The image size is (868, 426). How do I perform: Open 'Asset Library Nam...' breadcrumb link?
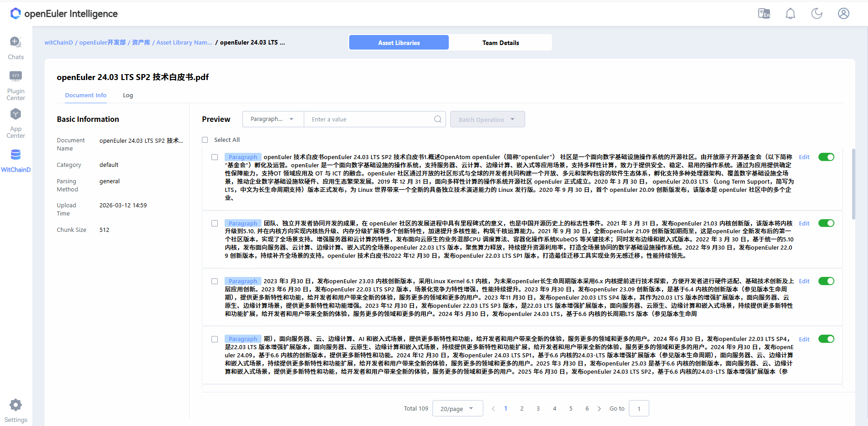[x=184, y=43]
